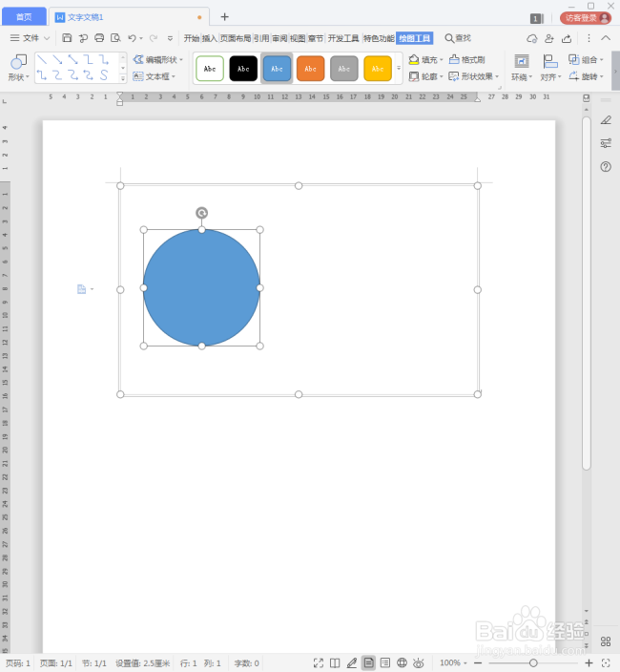This screenshot has width=620, height=672.
Task: Open settings sliders icon in right sidebar
Action: click(x=606, y=143)
